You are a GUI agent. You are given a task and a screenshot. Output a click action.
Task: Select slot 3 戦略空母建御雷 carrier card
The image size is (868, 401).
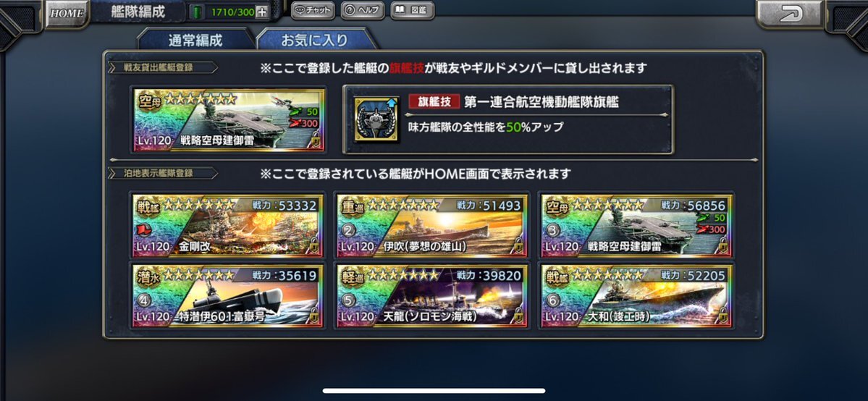(636, 225)
